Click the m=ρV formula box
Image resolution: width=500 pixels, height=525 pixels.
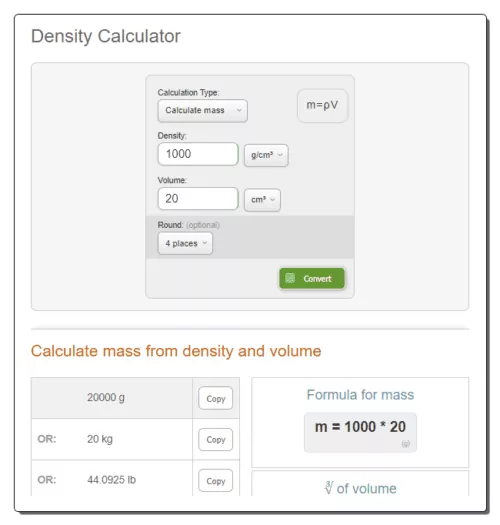[x=322, y=105]
